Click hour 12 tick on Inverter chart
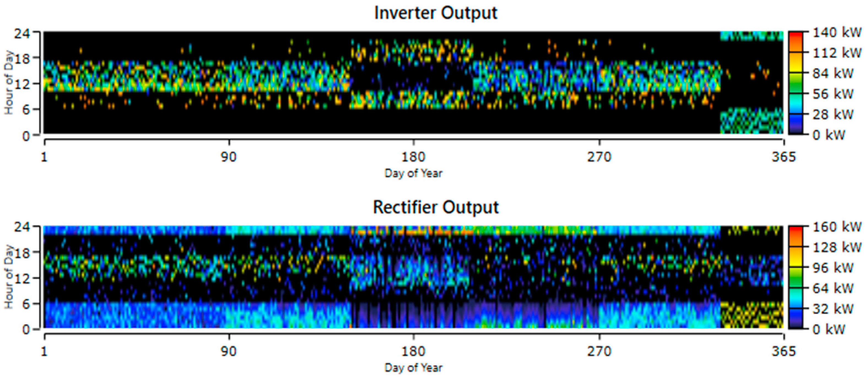Viewport: 868px width, 381px height. pos(22,84)
